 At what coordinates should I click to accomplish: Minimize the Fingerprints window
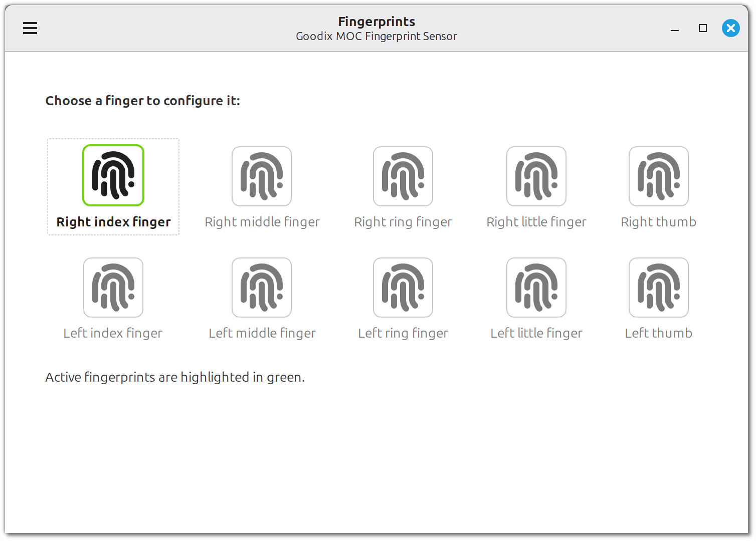(675, 29)
